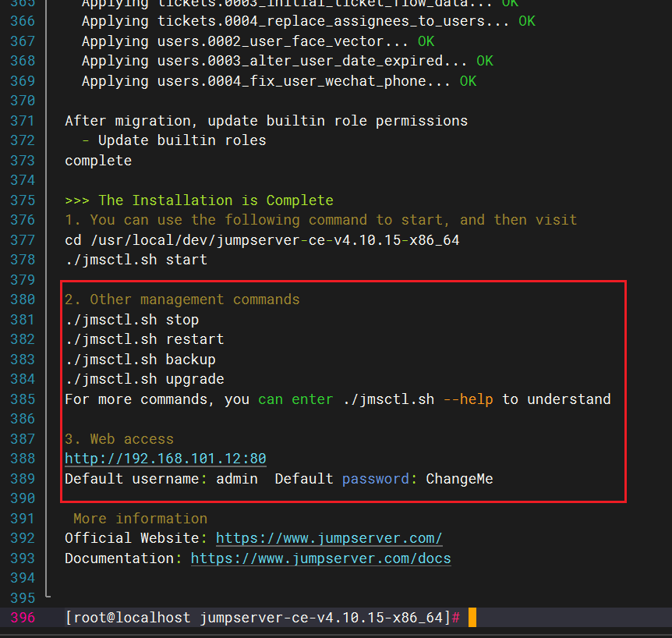The width and height of the screenshot is (672, 638).
Task: Click the '>>> The Installation is Complete' line
Action: coord(199,200)
